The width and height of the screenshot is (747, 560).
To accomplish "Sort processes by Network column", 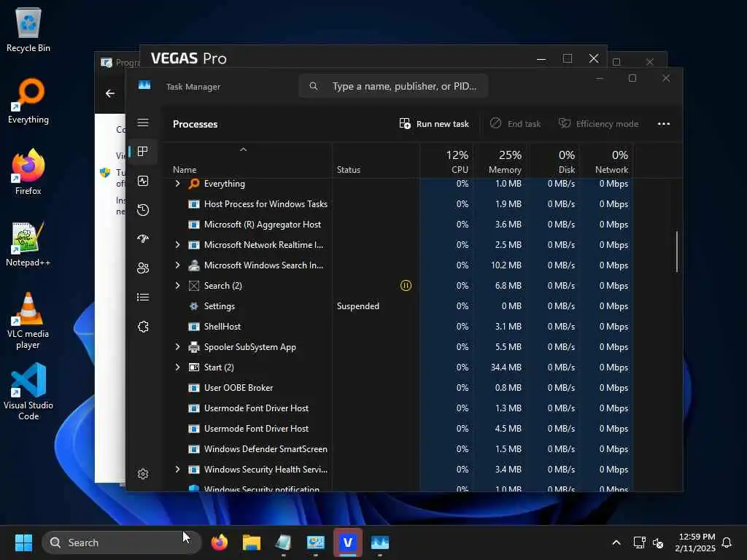I will coord(606,162).
